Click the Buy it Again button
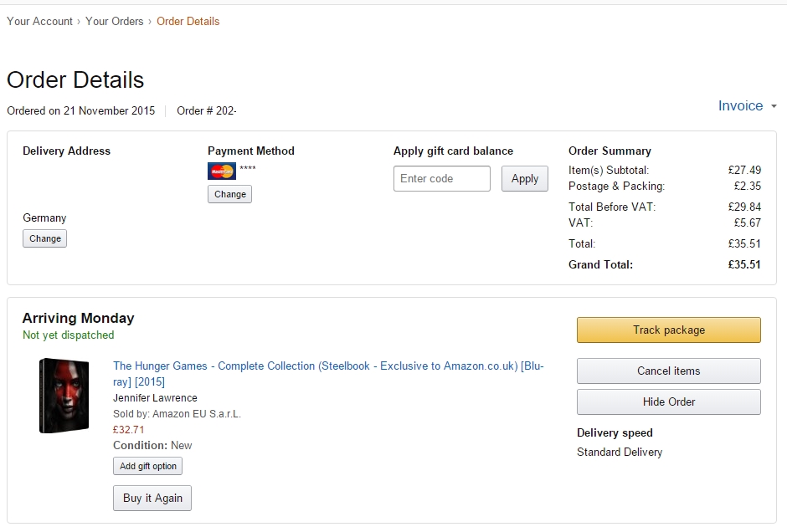Viewport: 787px width, 532px height. tap(152, 498)
